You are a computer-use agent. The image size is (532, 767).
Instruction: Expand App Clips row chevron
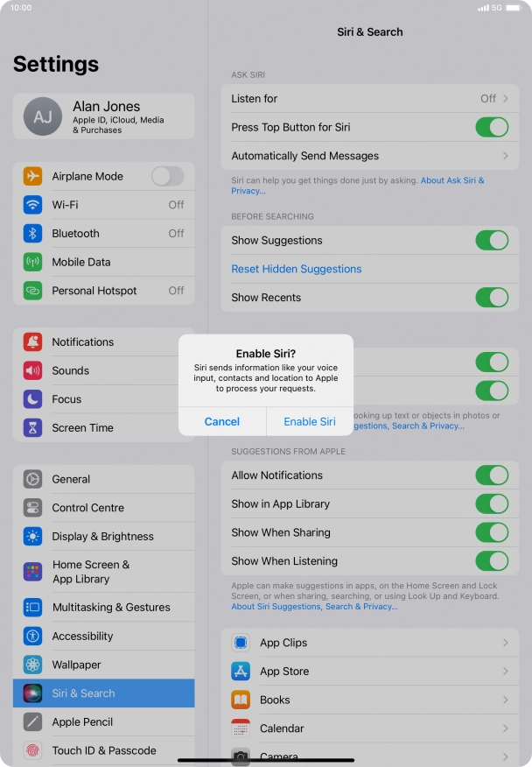[506, 643]
